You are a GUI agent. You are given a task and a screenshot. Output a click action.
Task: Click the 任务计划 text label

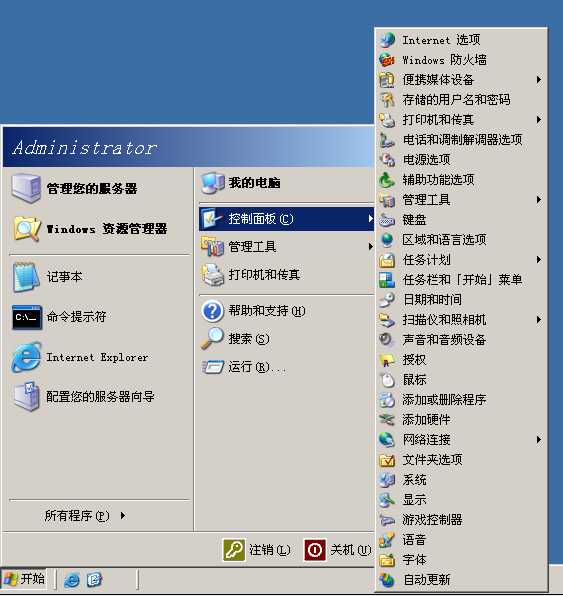coord(427,260)
